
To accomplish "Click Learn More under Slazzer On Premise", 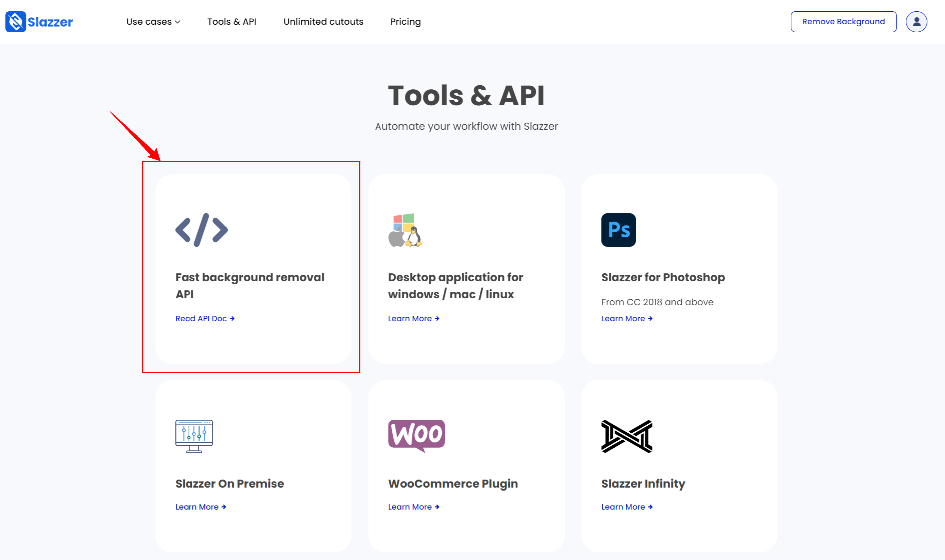I will point(201,507).
